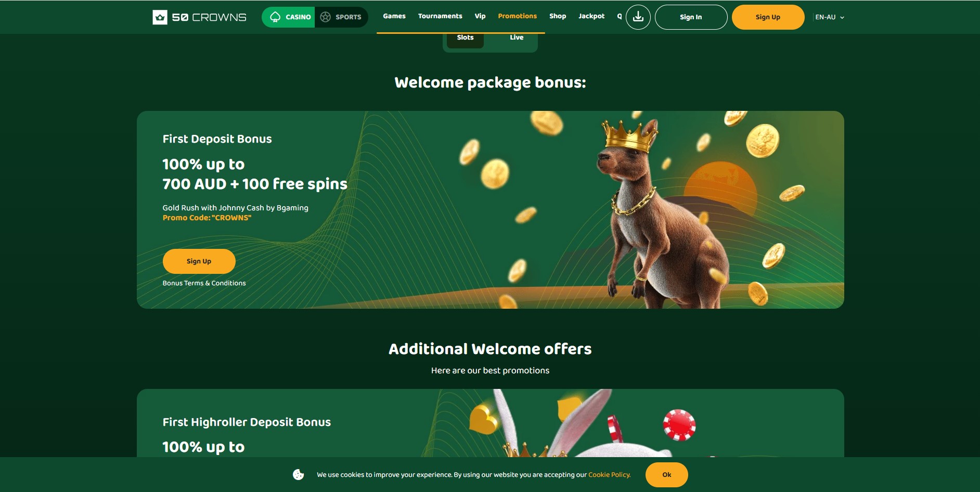
Task: Click the header Sign In button
Action: point(691,17)
